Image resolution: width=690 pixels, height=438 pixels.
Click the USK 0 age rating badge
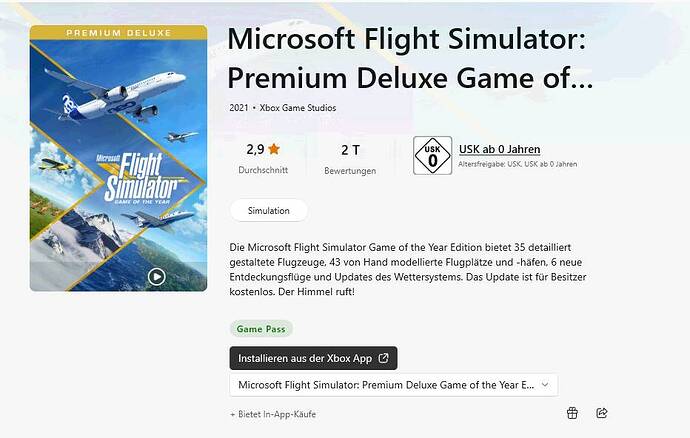432,156
